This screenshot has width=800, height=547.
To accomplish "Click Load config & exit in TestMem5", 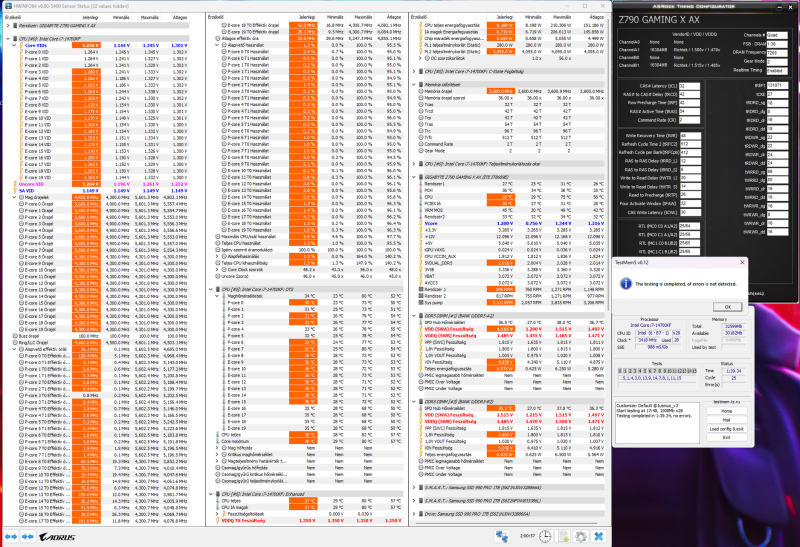I will (x=727, y=429).
